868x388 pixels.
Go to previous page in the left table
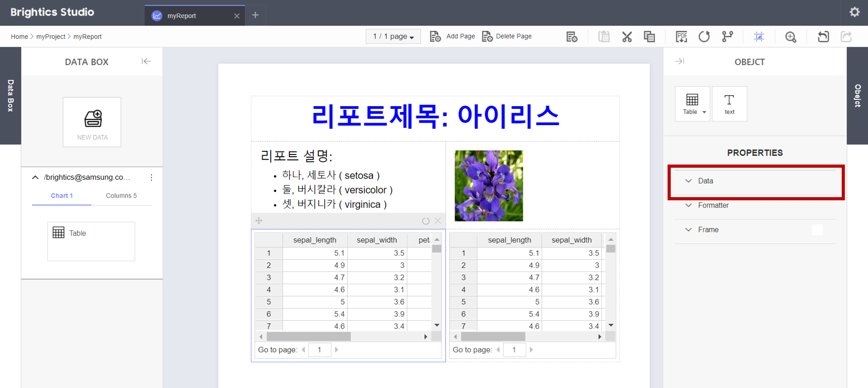[304, 350]
